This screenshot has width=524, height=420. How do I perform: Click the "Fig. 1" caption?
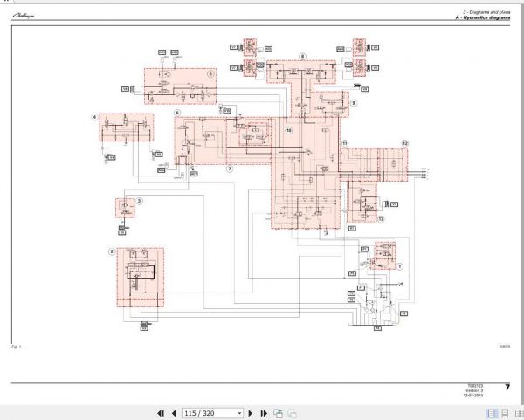coord(17,347)
